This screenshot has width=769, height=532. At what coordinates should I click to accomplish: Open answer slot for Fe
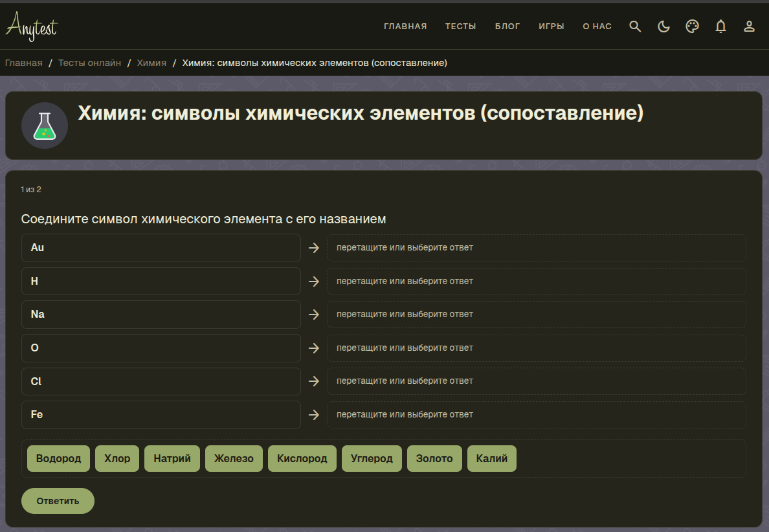(537, 415)
